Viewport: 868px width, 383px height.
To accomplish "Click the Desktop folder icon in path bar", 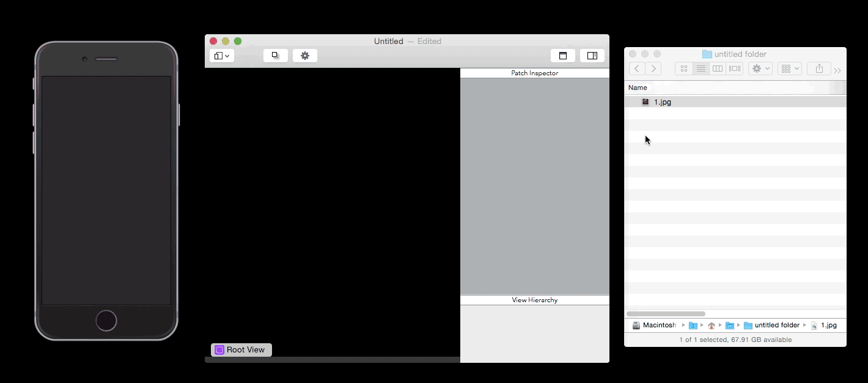I will pyautogui.click(x=729, y=325).
